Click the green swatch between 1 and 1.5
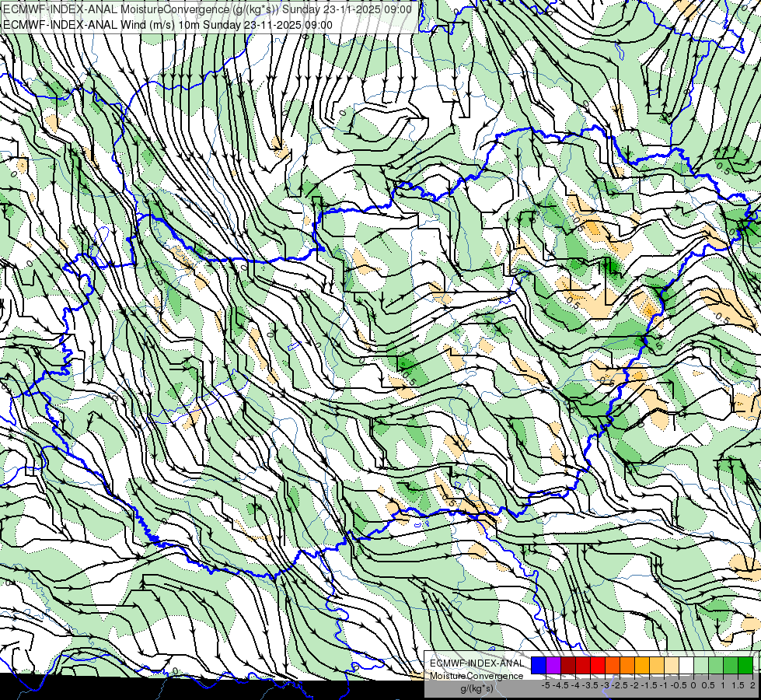Image resolution: width=761 pixels, height=700 pixels. 731,665
